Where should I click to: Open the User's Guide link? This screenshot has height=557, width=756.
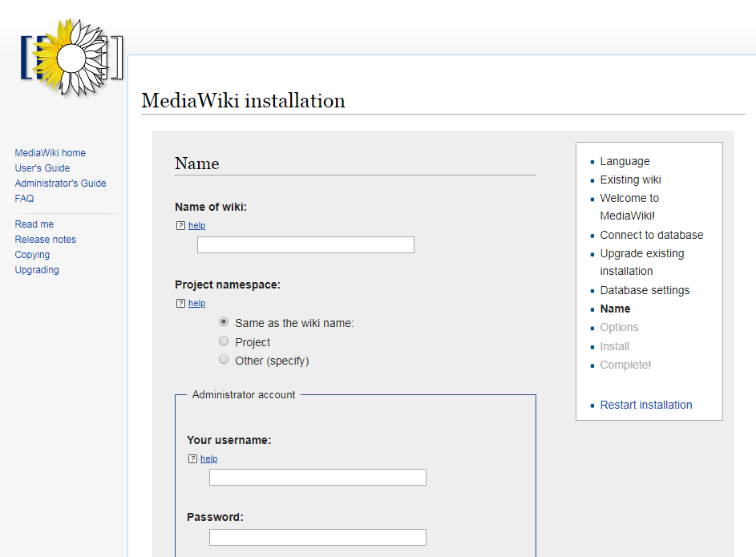point(42,168)
